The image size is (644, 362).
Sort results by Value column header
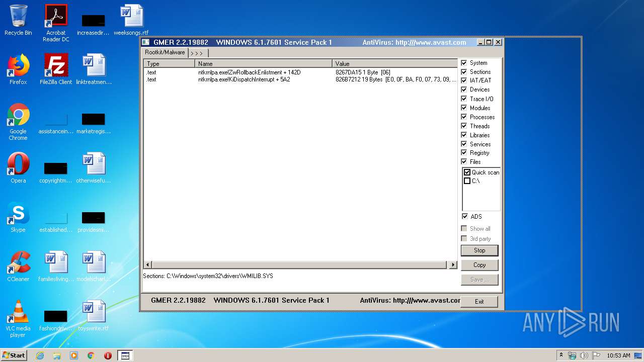pos(394,64)
